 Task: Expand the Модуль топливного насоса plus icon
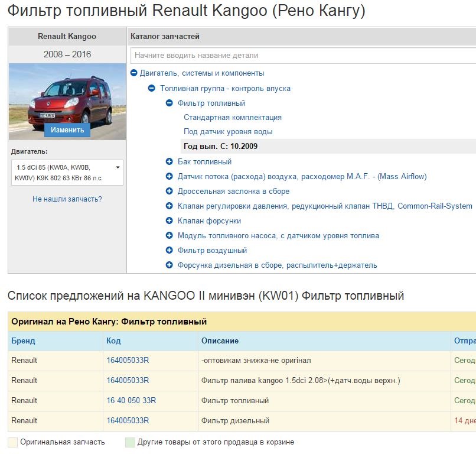coord(169,235)
